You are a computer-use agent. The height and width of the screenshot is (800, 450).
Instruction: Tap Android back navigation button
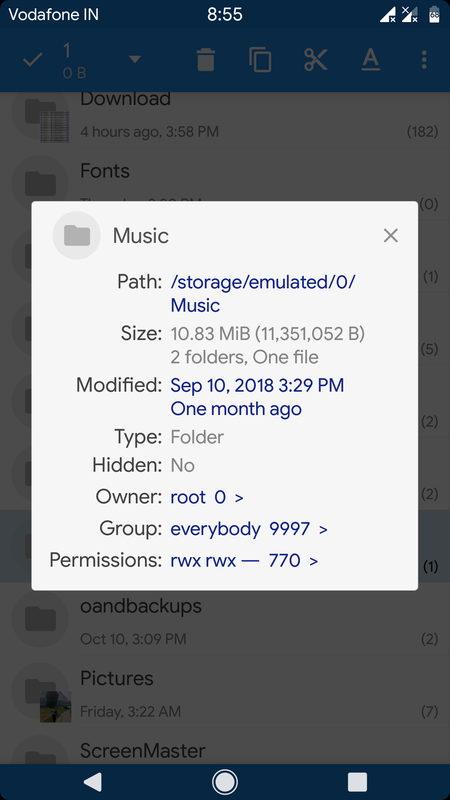93,782
